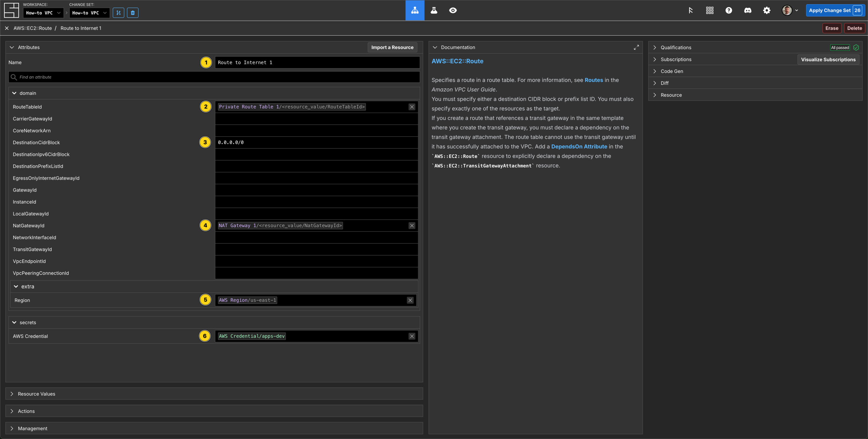Open the customize beaker view icon

pos(434,10)
